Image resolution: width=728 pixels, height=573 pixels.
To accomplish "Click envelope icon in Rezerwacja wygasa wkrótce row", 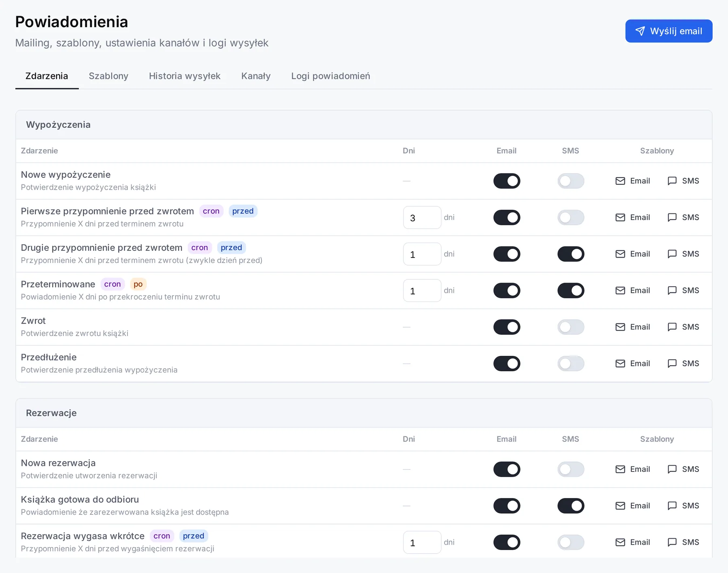I will click(620, 542).
